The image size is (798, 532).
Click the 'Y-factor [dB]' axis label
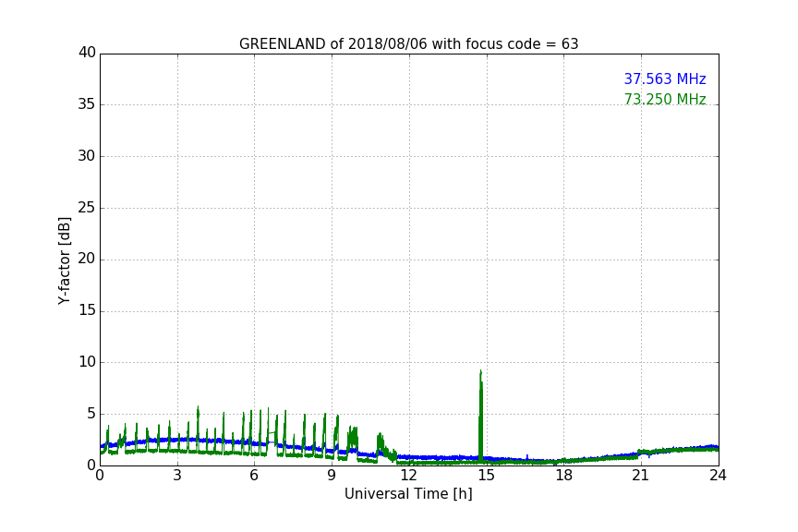point(64,261)
